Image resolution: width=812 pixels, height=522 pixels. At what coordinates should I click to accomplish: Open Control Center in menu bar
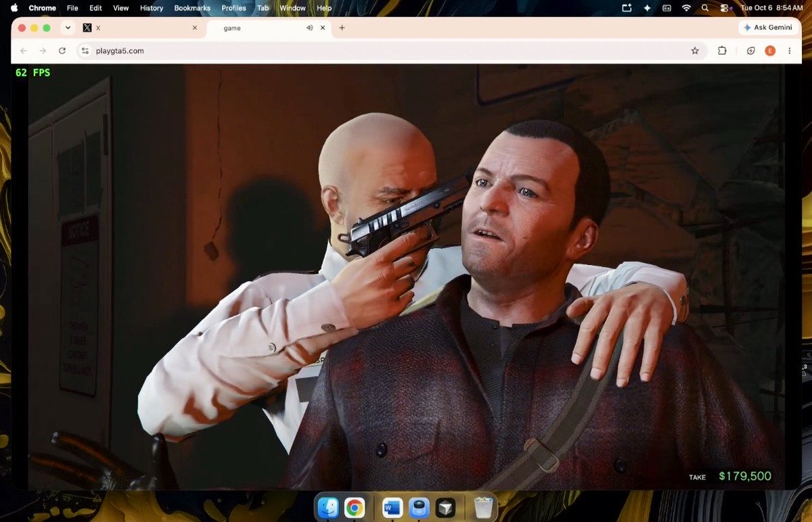click(724, 7)
